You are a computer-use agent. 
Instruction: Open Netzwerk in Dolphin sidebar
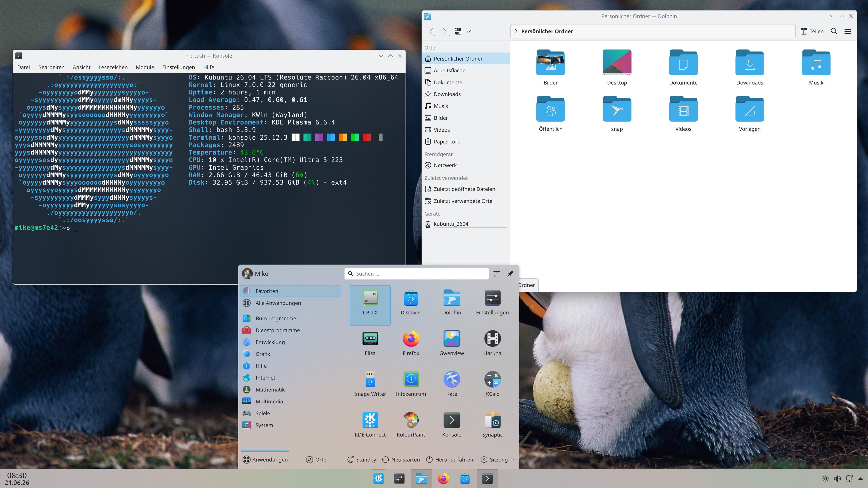point(466,165)
